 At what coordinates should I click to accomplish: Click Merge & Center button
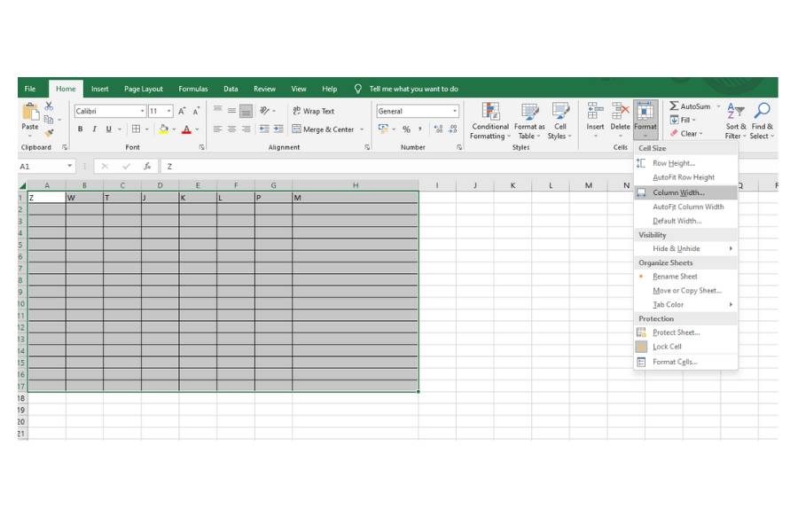[x=323, y=129]
